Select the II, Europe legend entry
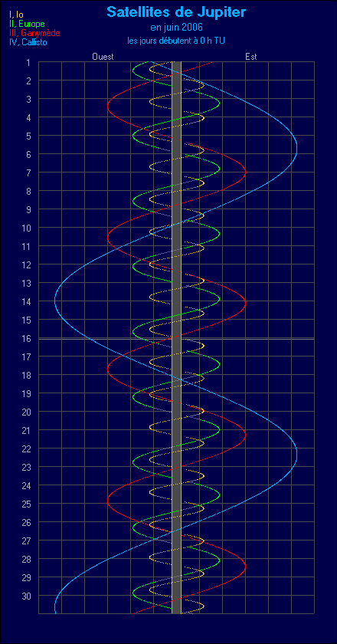This screenshot has width=337, height=644. [27, 24]
